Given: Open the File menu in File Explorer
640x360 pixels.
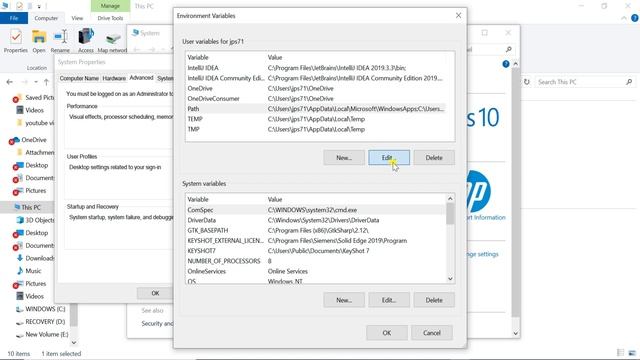Looking at the screenshot, I should pos(14,18).
